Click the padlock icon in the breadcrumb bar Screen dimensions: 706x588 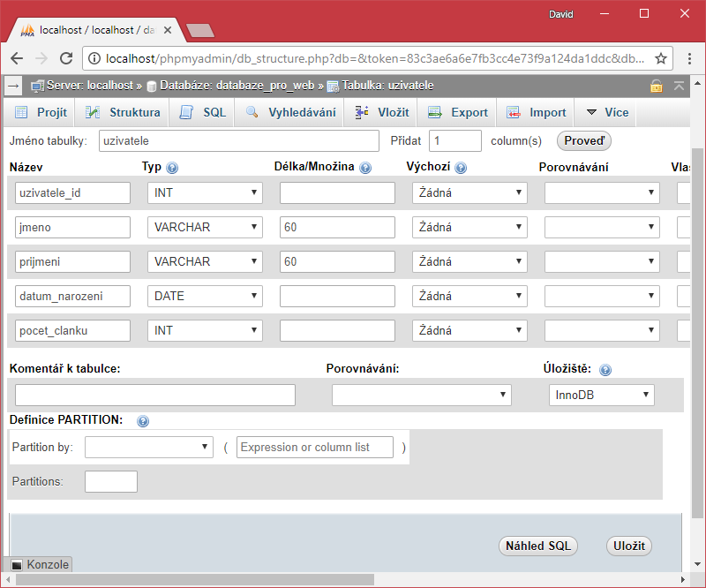pos(657,86)
